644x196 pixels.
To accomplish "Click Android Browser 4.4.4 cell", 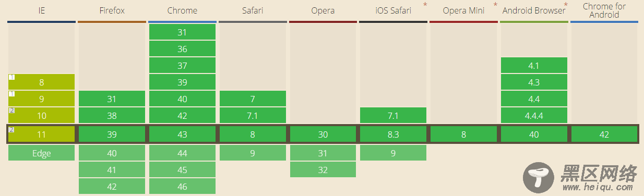I will point(534,115).
